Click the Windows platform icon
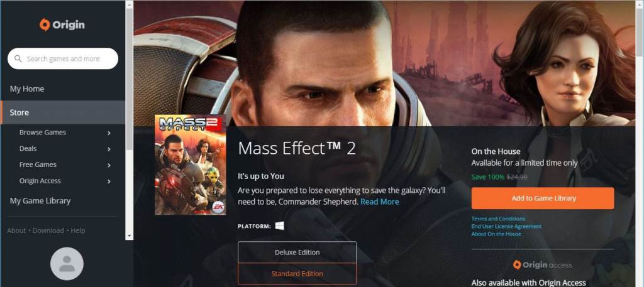Screen dimensions: 644x287 pos(280,225)
